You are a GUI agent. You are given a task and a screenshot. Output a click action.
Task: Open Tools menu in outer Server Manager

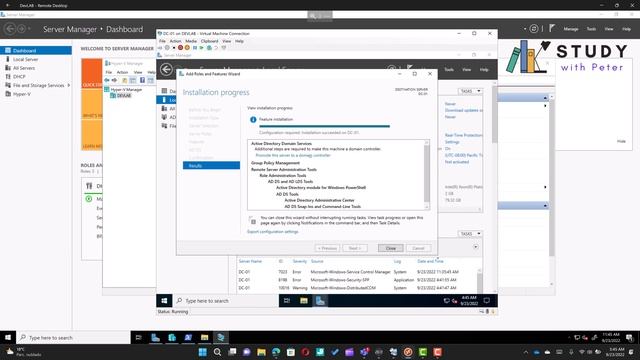pyautogui.click(x=591, y=29)
